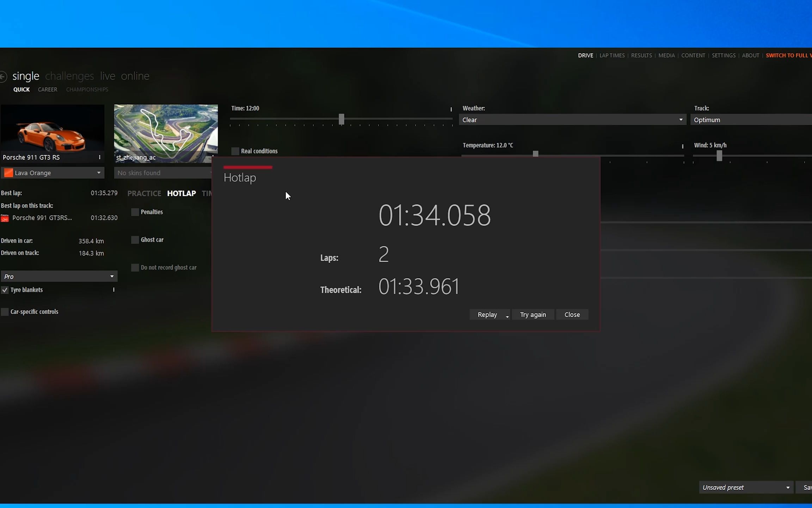Open the three-dot options for the Time slider
The height and width of the screenshot is (508, 812).
tap(451, 109)
